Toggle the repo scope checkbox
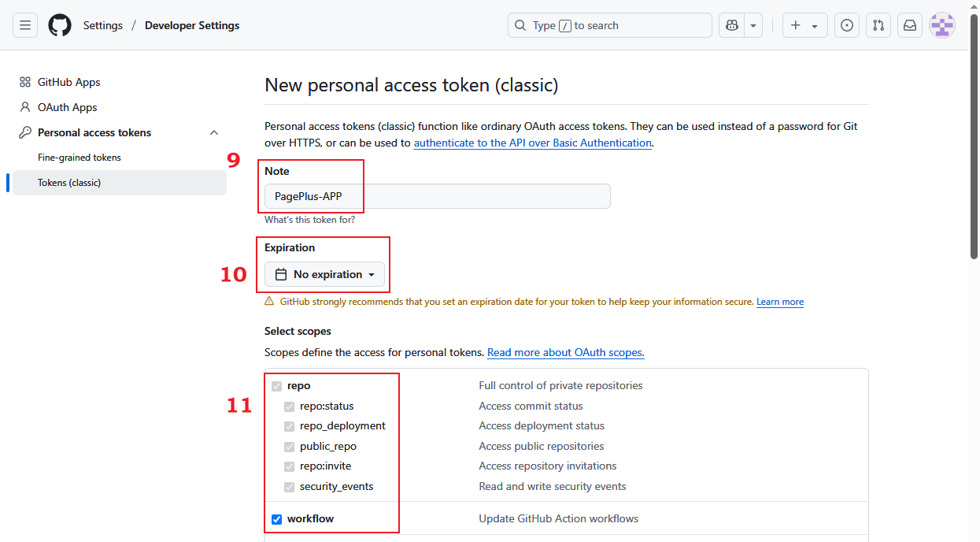Viewport: 980px width, 542px height. click(276, 386)
